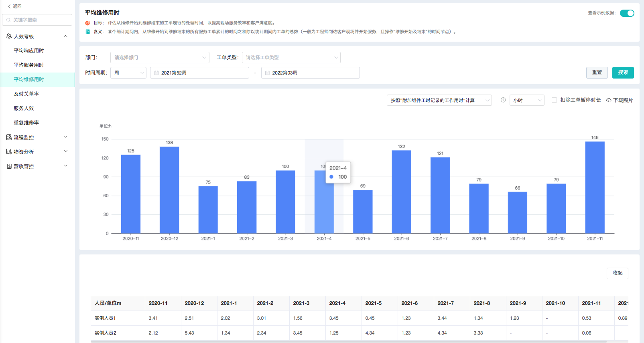Screen dimensions: 644x343
Task: Click the highlighted 2021-4 chart bar
Action: pyautogui.click(x=324, y=202)
